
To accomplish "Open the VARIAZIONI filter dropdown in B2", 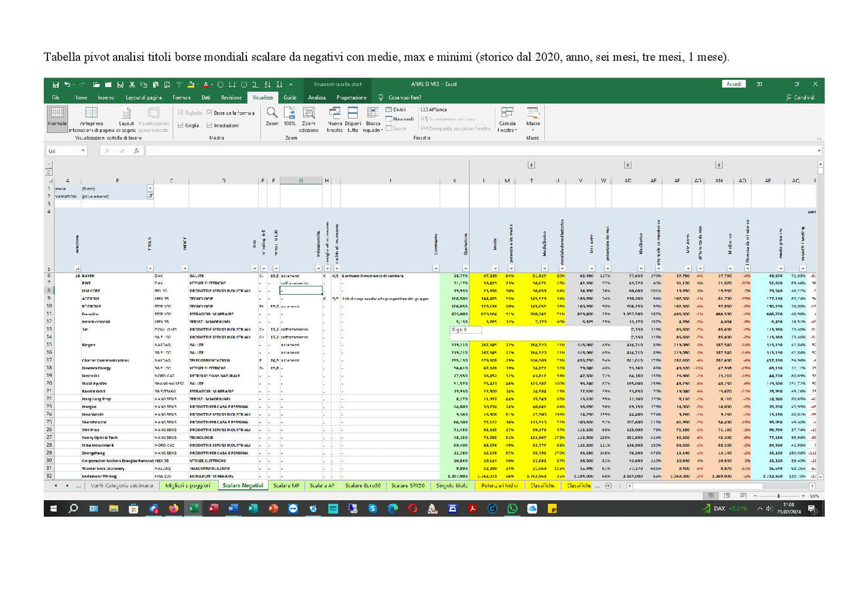I will point(150,196).
